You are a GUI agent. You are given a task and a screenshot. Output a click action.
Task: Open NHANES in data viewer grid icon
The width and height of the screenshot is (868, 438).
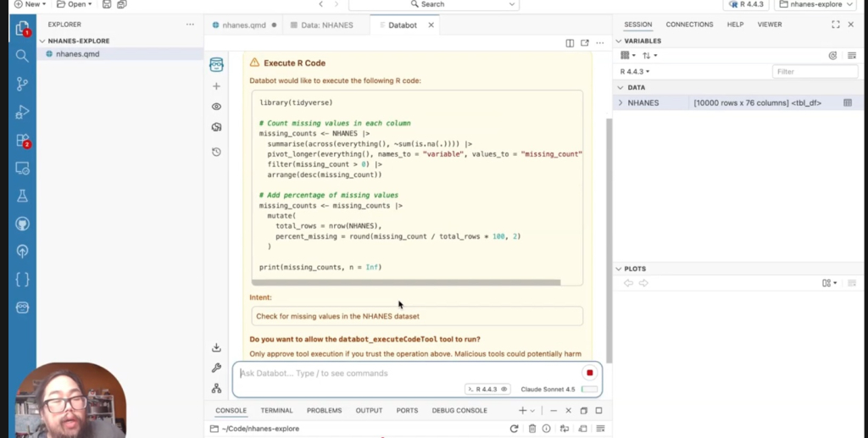848,103
